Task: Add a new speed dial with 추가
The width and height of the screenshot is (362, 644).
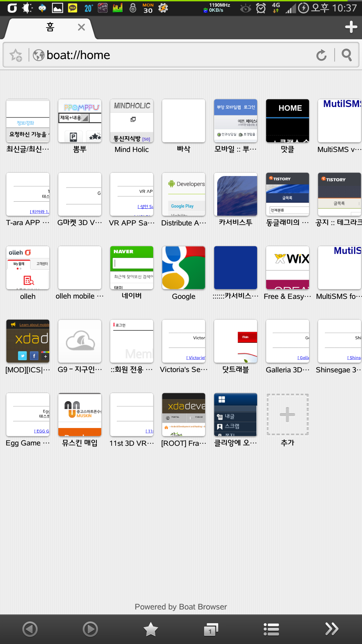Action: click(288, 415)
